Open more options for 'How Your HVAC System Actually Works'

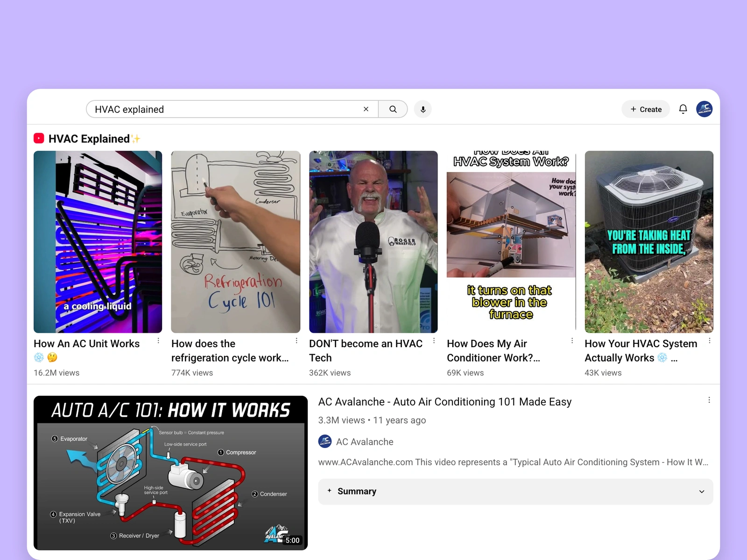(x=710, y=341)
